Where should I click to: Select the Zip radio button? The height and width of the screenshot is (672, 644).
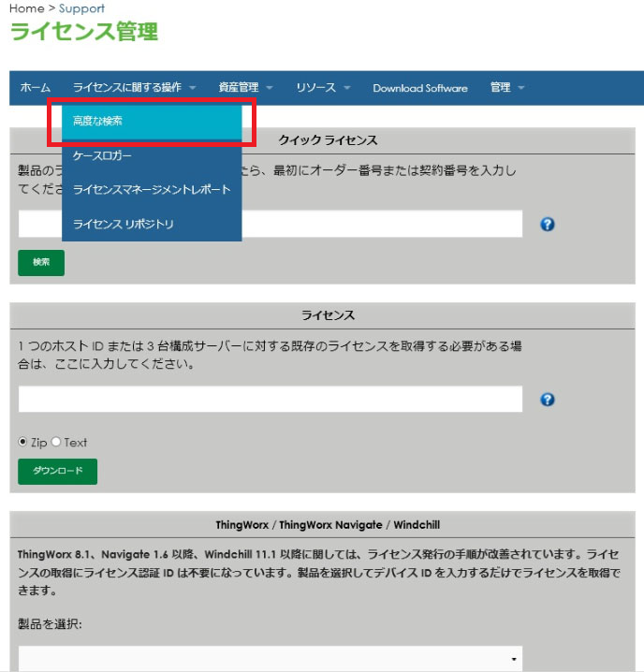point(22,442)
